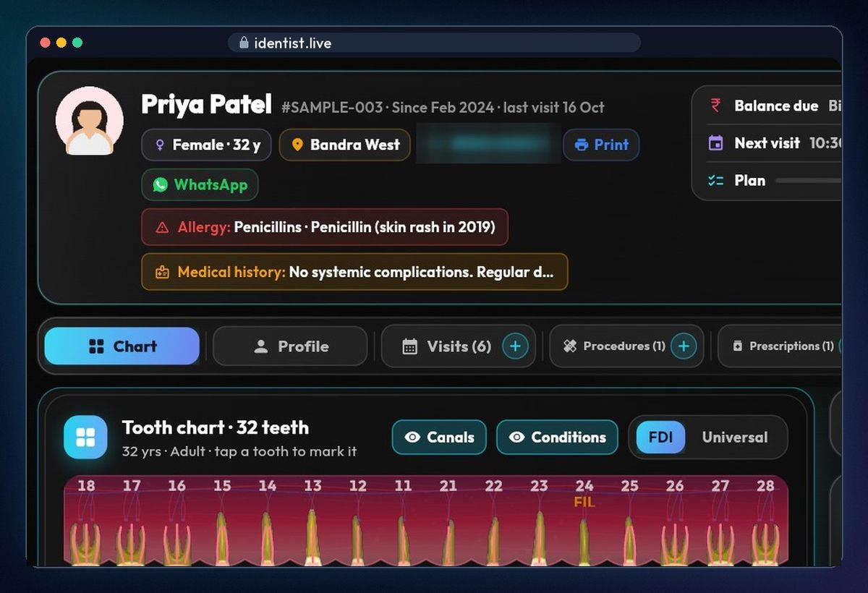This screenshot has width=868, height=593.
Task: Click the printer icon
Action: coord(582,145)
